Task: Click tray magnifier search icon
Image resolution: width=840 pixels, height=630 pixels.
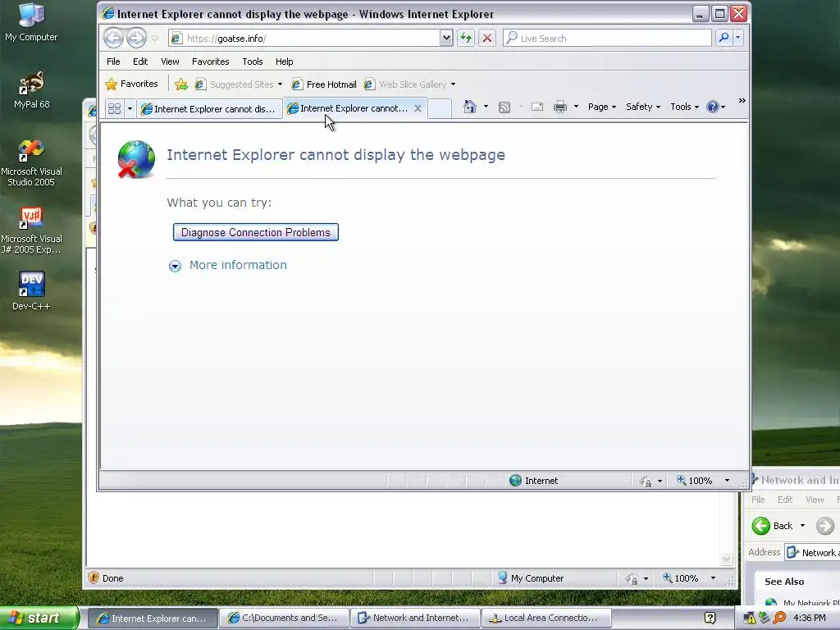Action: [779, 618]
